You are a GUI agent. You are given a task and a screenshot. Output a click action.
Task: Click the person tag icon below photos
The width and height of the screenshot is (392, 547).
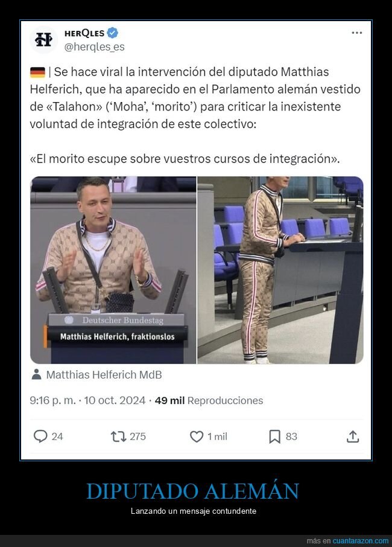click(36, 374)
